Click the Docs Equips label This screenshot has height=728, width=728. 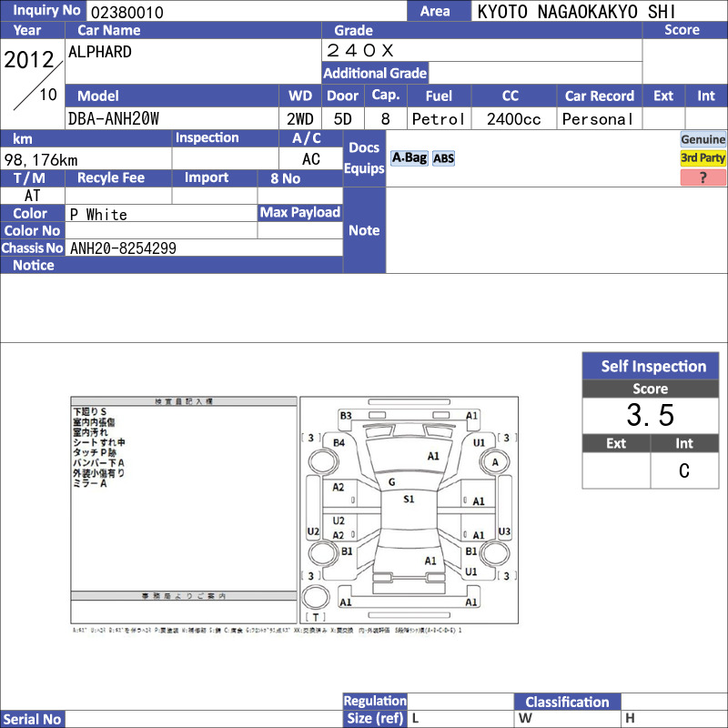click(364, 158)
